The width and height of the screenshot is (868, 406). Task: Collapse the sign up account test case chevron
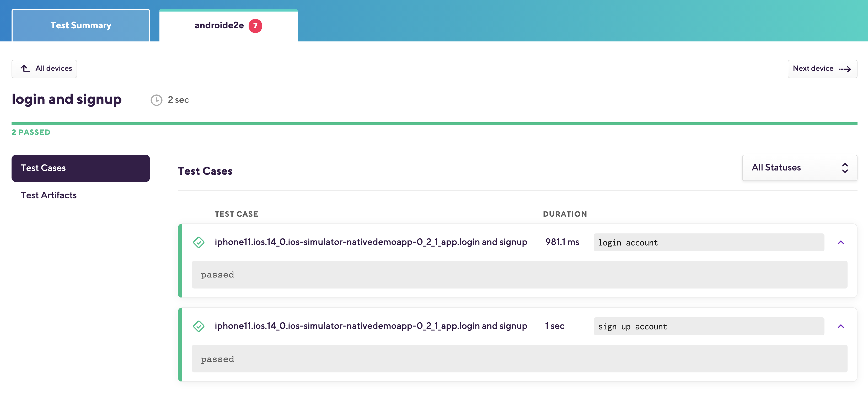841,326
